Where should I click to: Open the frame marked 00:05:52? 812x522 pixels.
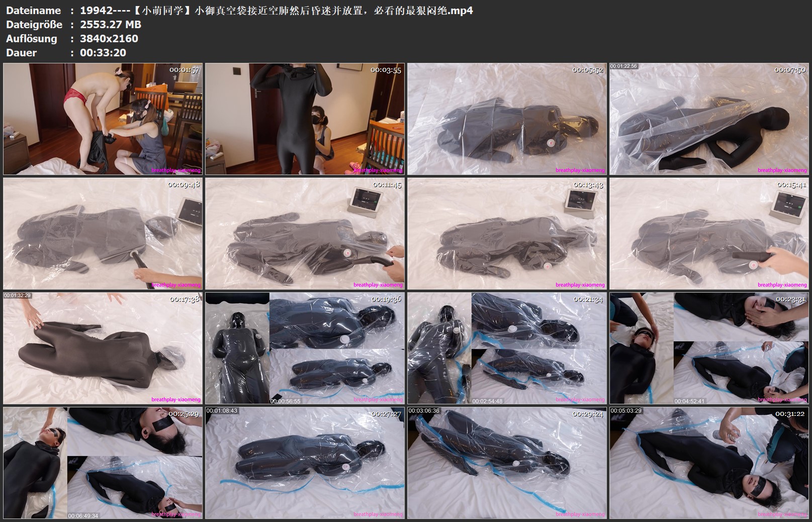coord(507,119)
